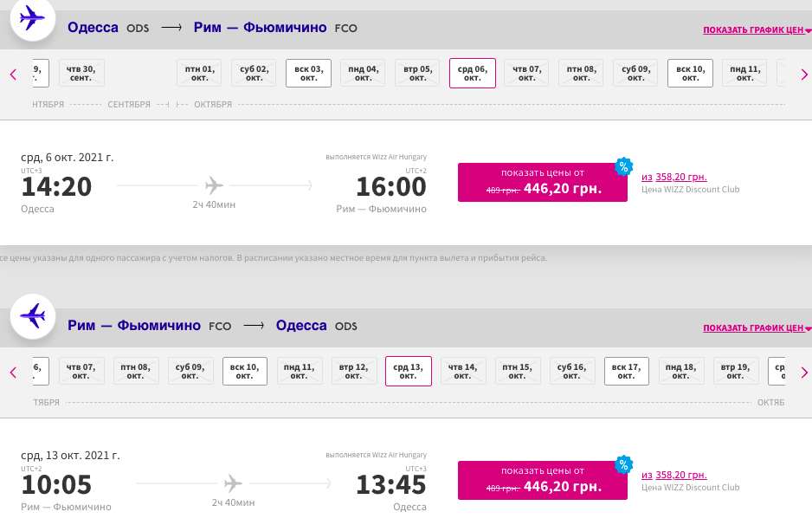Screen dimensions: 812x525
Task: Switch to the "втр 12 окт." return date tab
Action: click(353, 371)
